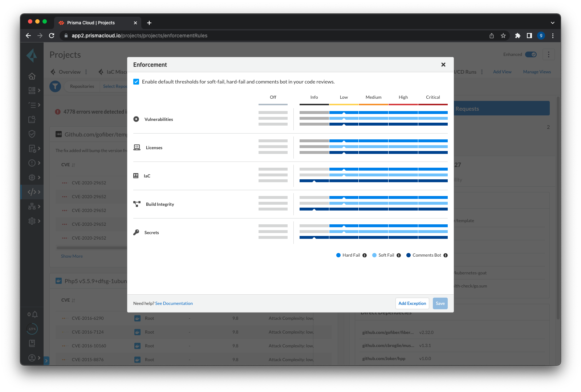Open the Projects three-dot menu
This screenshot has width=581, height=392.
click(x=549, y=54)
